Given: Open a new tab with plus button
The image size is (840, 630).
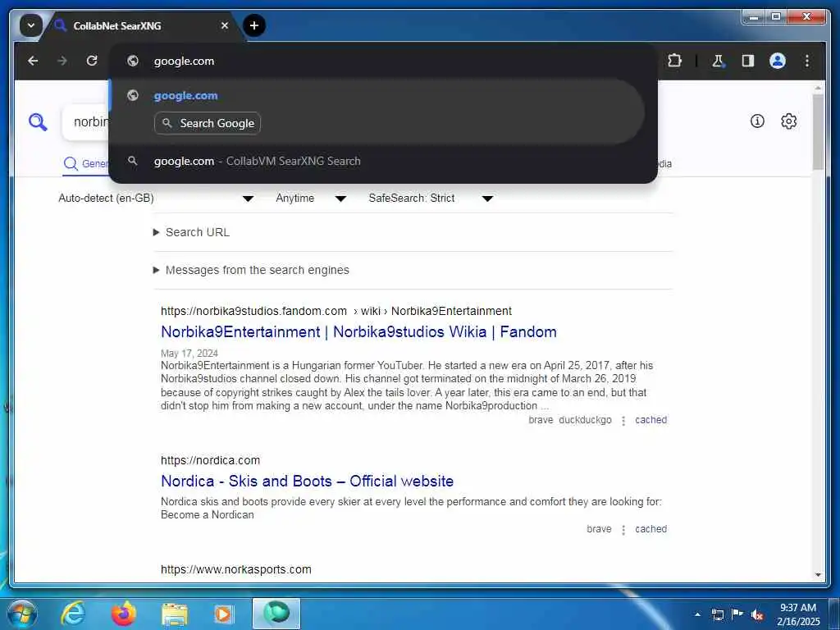Looking at the screenshot, I should [x=254, y=25].
